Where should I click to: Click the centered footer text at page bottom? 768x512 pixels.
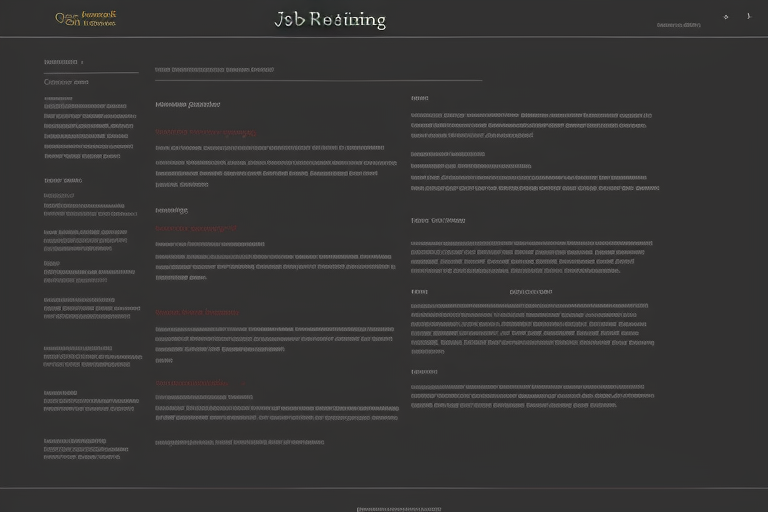point(398,508)
